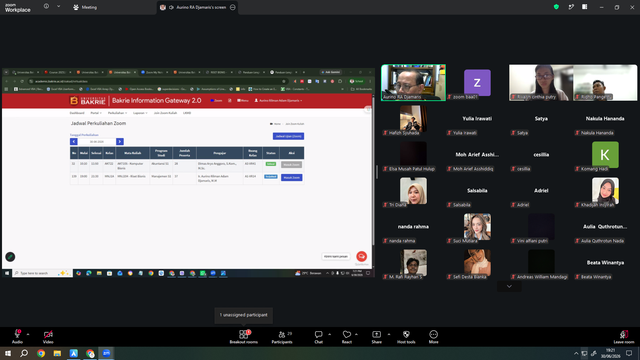Toggle the annotation pencil button
Screen dimensions: 640x360
(10, 257)
